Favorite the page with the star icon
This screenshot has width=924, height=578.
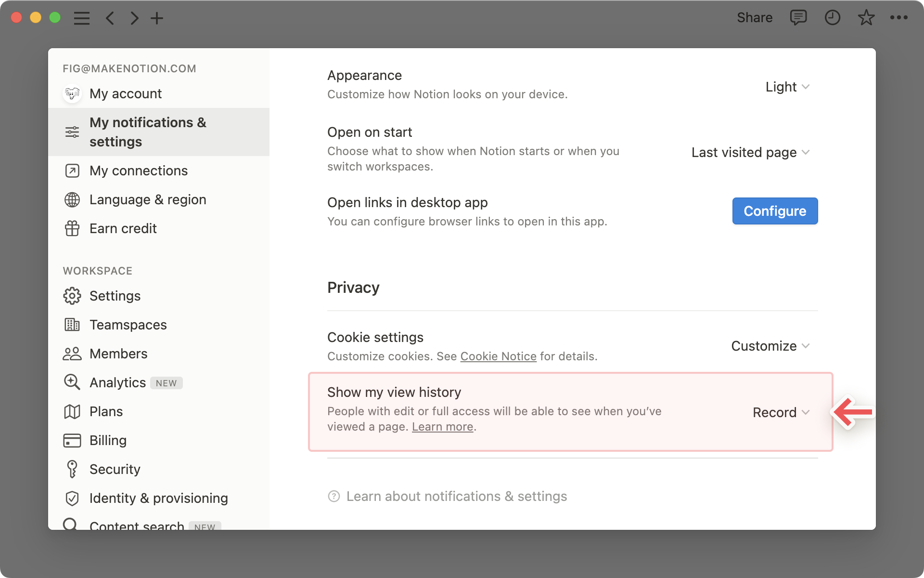pyautogui.click(x=866, y=18)
